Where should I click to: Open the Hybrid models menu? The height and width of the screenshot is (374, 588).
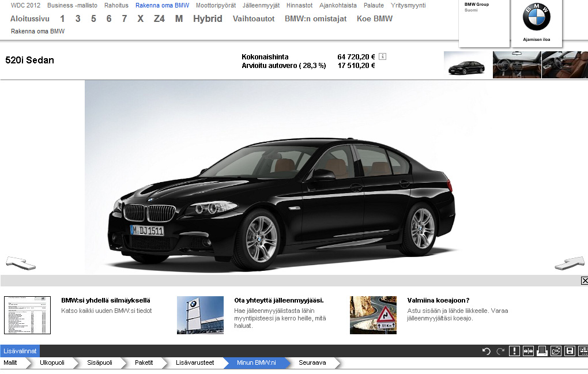(x=208, y=18)
